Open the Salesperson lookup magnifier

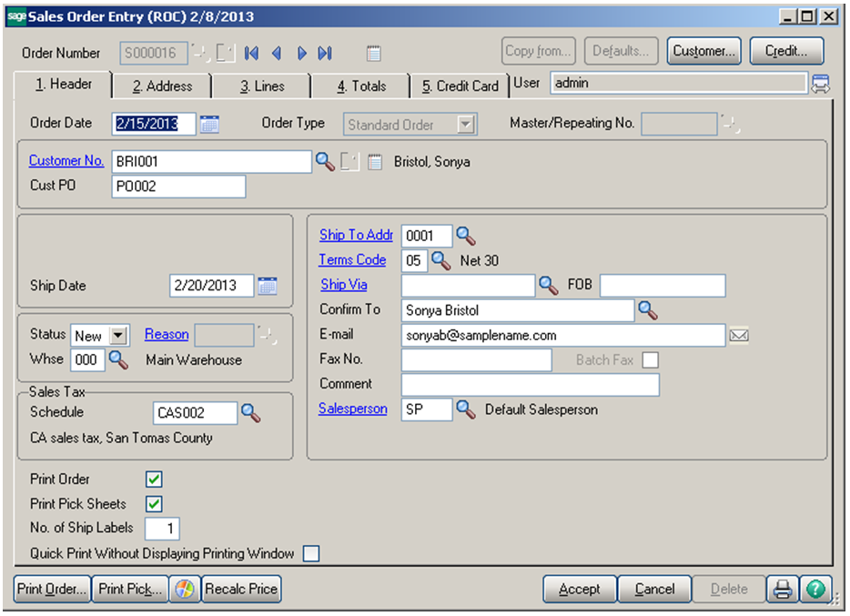coord(466,409)
